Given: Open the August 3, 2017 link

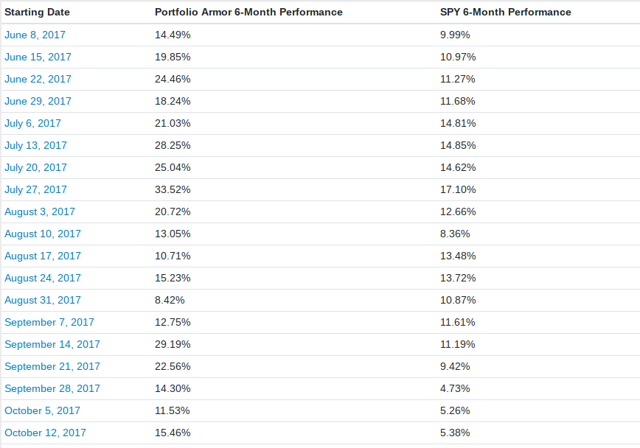Looking at the screenshot, I should click(x=40, y=212).
